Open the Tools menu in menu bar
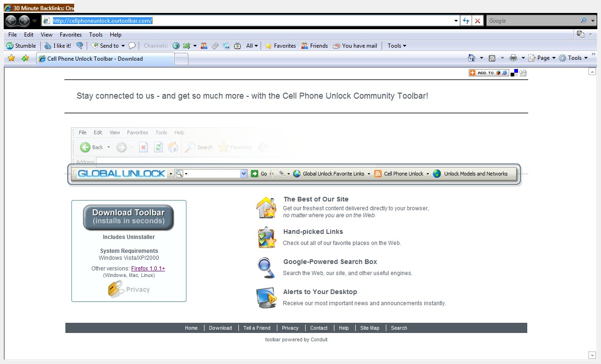 click(x=96, y=35)
